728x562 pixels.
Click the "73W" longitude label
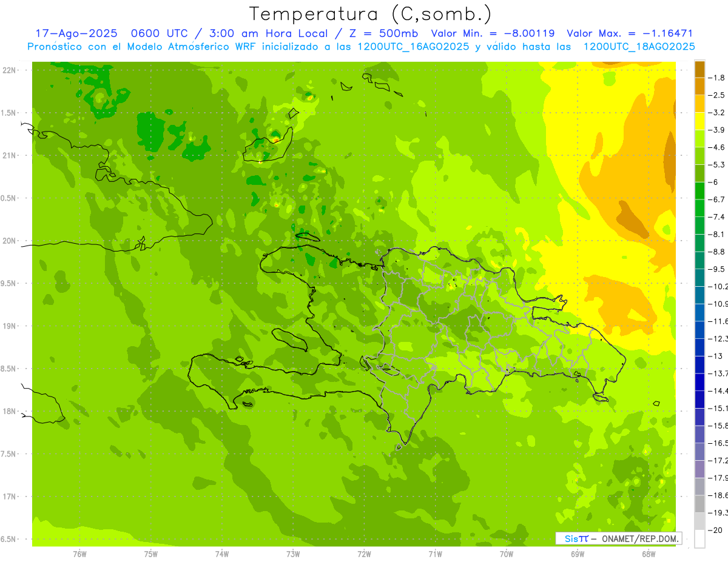293,554
